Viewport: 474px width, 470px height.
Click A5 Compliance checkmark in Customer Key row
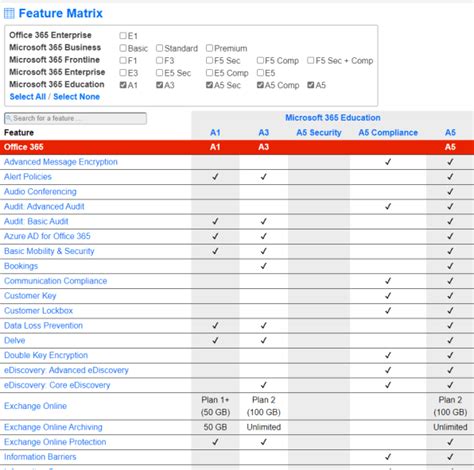point(388,296)
